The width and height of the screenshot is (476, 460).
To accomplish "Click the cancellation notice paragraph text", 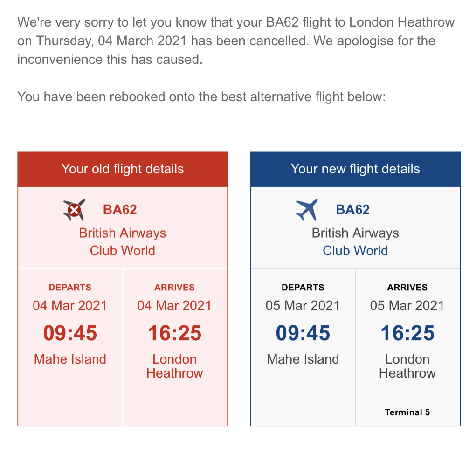I will (x=236, y=41).
